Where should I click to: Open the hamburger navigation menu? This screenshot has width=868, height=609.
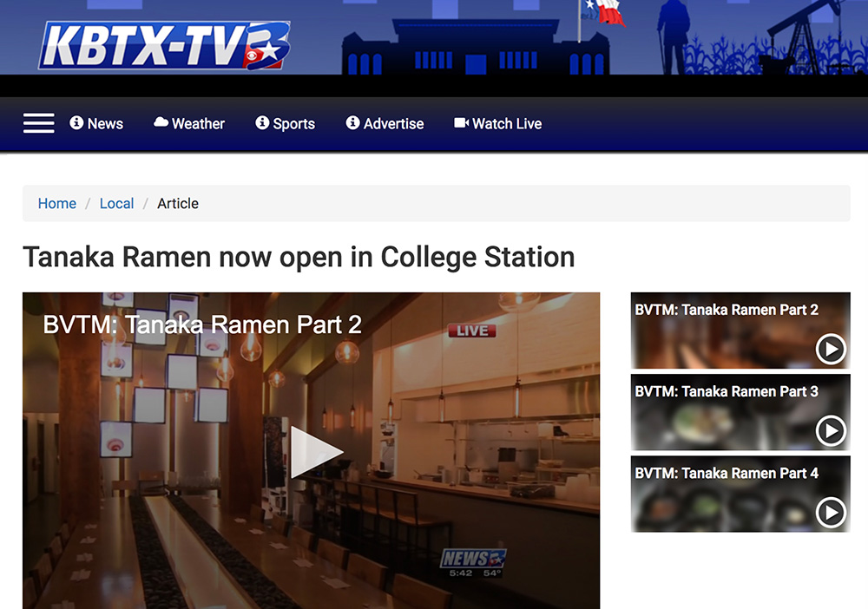pos(38,123)
